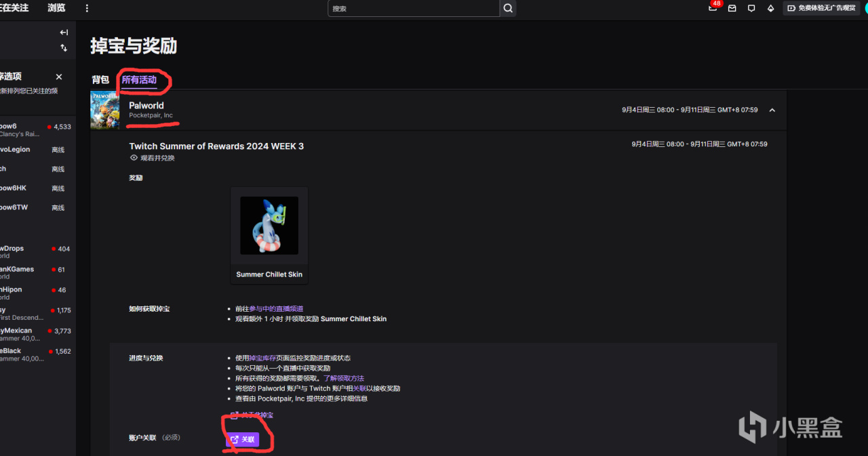Collapse the Palworld campaign with the chevron

(772, 110)
